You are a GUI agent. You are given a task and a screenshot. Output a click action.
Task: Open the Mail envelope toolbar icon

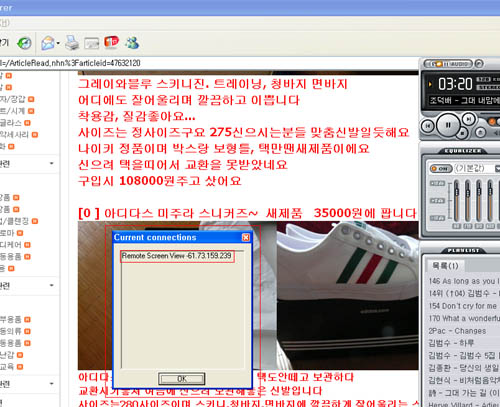pyautogui.click(x=48, y=43)
